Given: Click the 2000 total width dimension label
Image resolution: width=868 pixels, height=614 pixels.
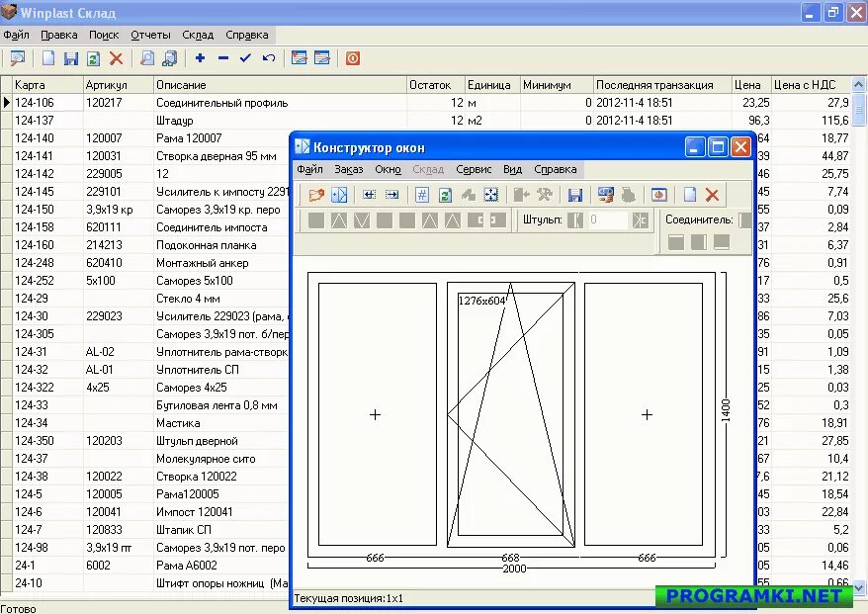Looking at the screenshot, I should point(514,569).
